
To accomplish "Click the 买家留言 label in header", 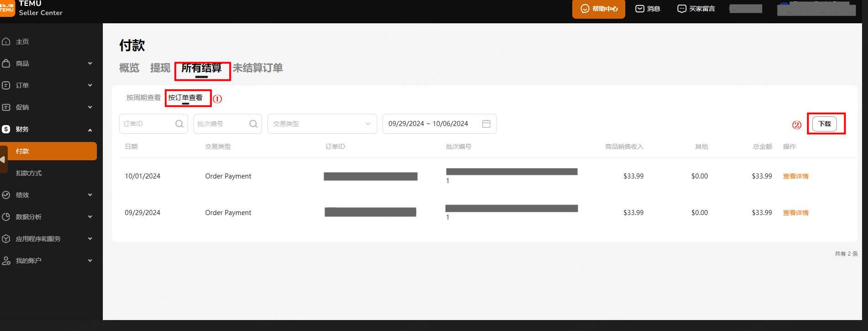I will pos(702,9).
